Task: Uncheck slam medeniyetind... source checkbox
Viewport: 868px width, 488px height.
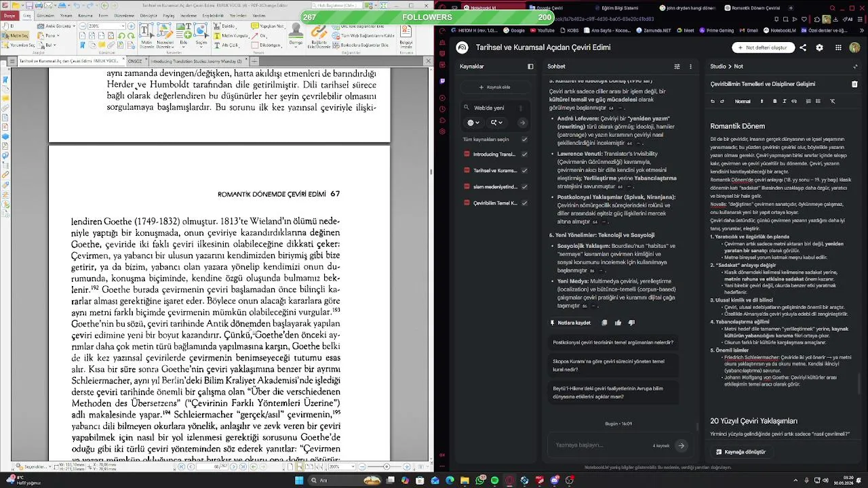Action: [x=524, y=186]
